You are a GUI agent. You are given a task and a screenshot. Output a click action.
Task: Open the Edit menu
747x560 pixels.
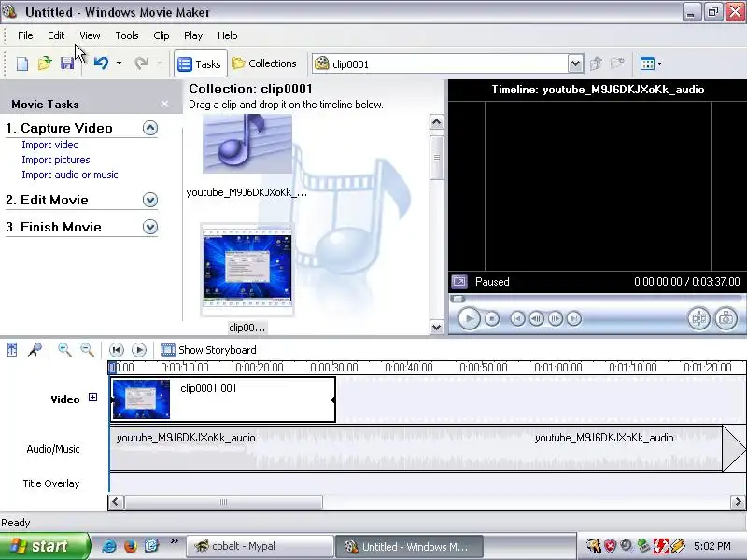click(56, 35)
